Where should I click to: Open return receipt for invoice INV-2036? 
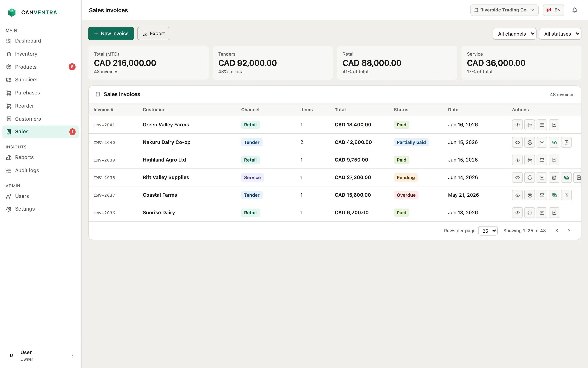pyautogui.click(x=554, y=213)
